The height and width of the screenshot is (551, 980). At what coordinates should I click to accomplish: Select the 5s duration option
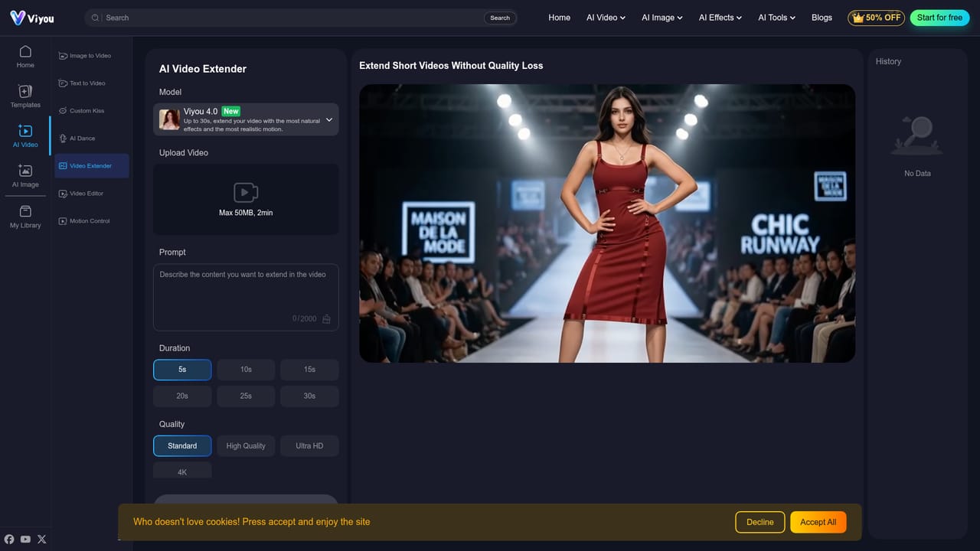coord(182,369)
